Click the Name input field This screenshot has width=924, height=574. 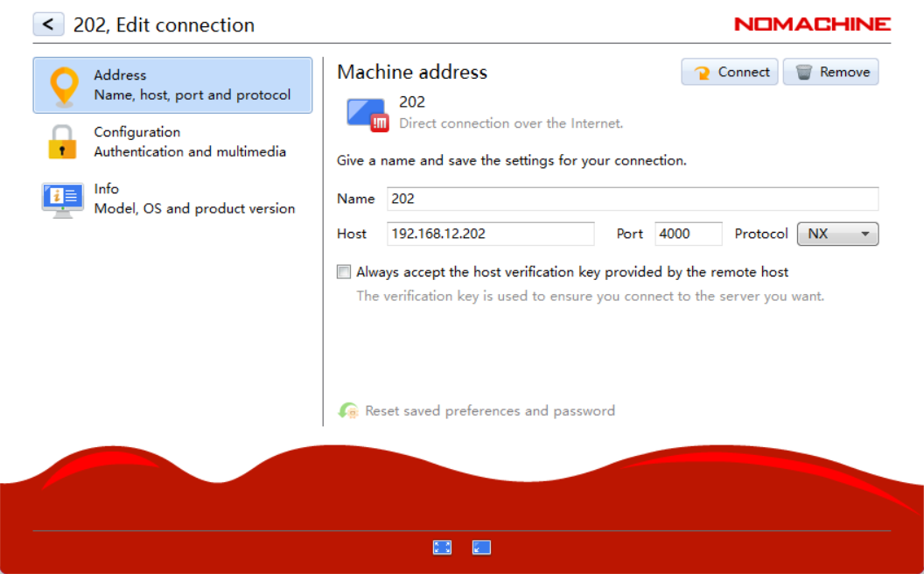click(633, 199)
